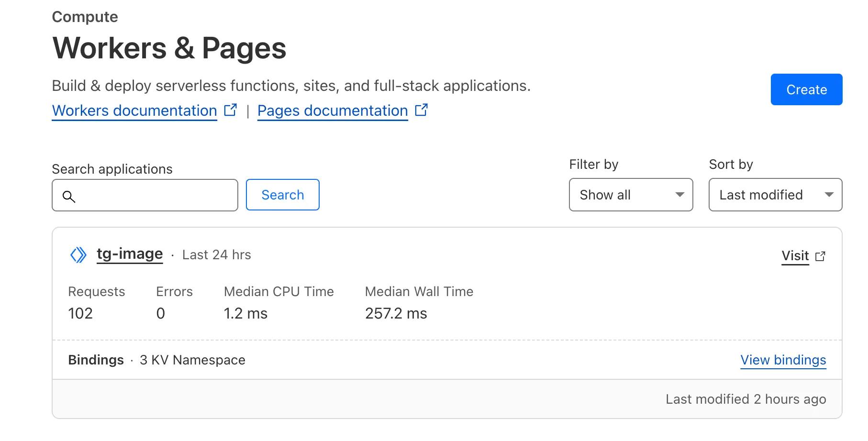Click the Visit link for tg-image
Viewport: 868px width, 441px height.
(795, 256)
